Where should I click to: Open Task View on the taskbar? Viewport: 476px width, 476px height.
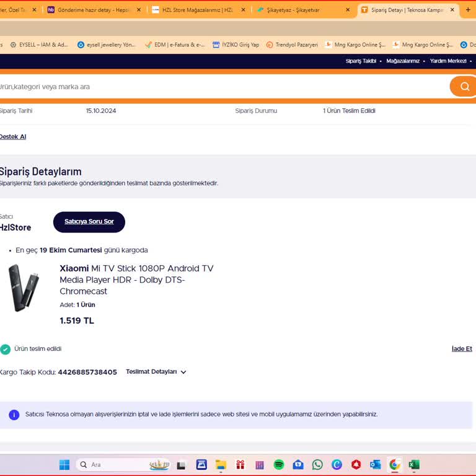tap(181, 465)
